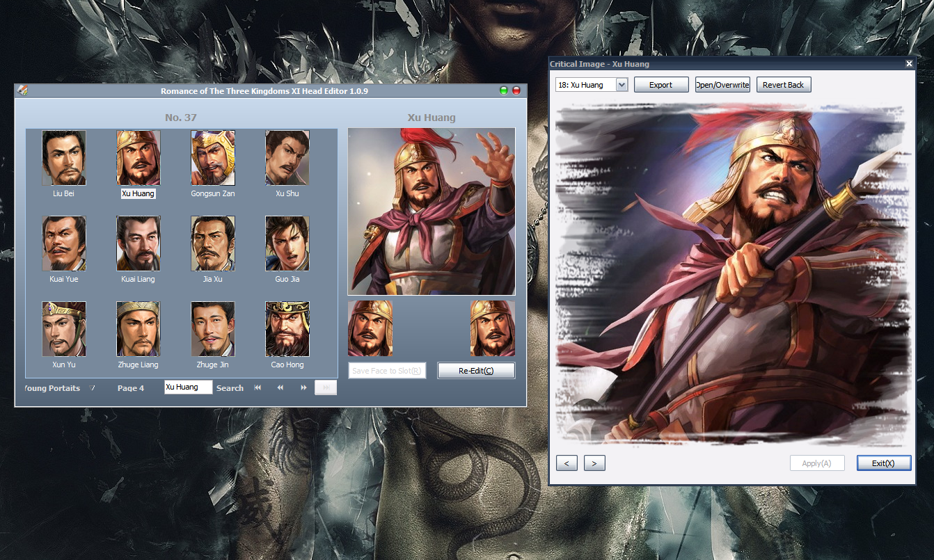Select the Jia Xu portrait thumbnail

pyautogui.click(x=213, y=243)
